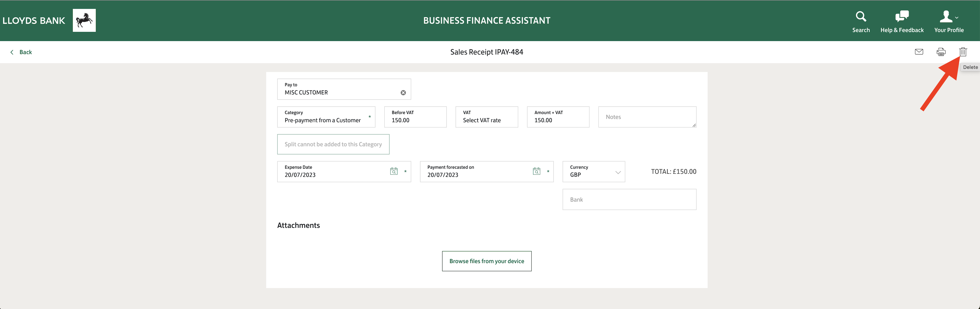Screen dimensions: 980x309
Task: Clear MISC CUSTOMER with the x icon
Action: coord(403,93)
